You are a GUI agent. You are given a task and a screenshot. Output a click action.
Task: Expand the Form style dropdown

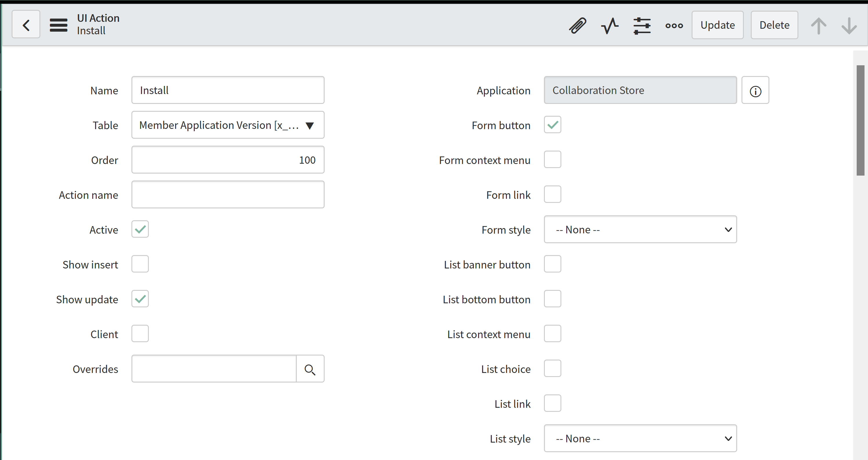coord(640,230)
